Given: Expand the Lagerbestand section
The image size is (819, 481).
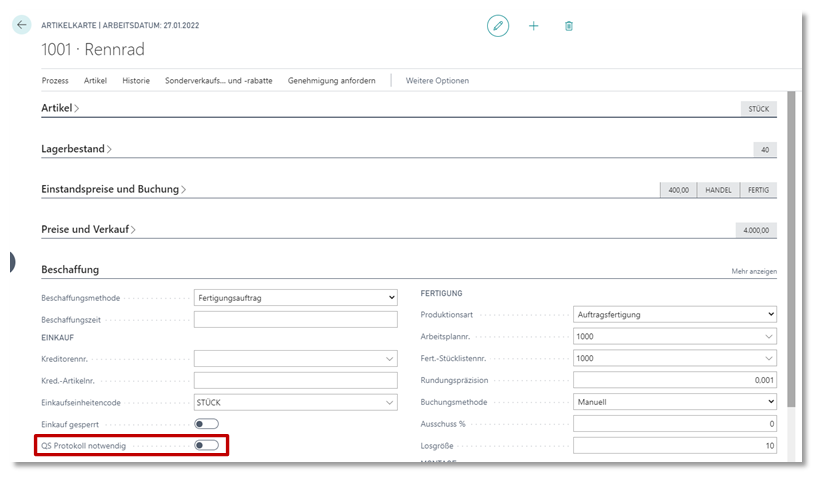Looking at the screenshot, I should point(76,149).
